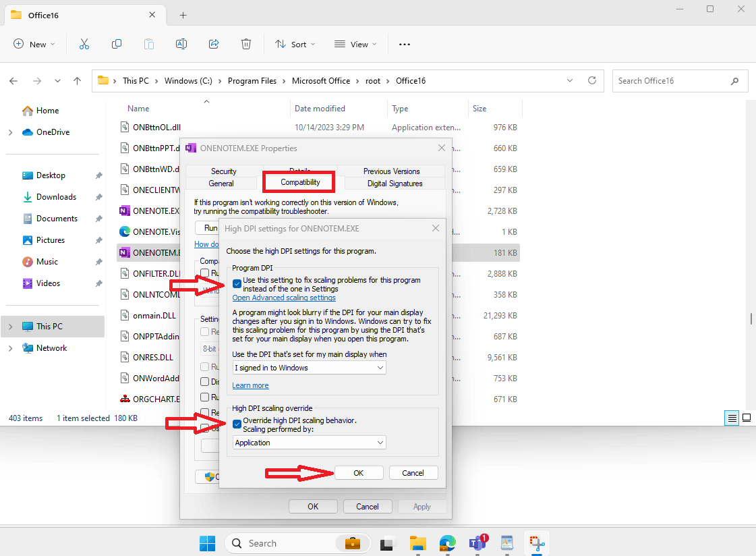Go back with the left arrow
The image size is (756, 556).
tap(13, 81)
